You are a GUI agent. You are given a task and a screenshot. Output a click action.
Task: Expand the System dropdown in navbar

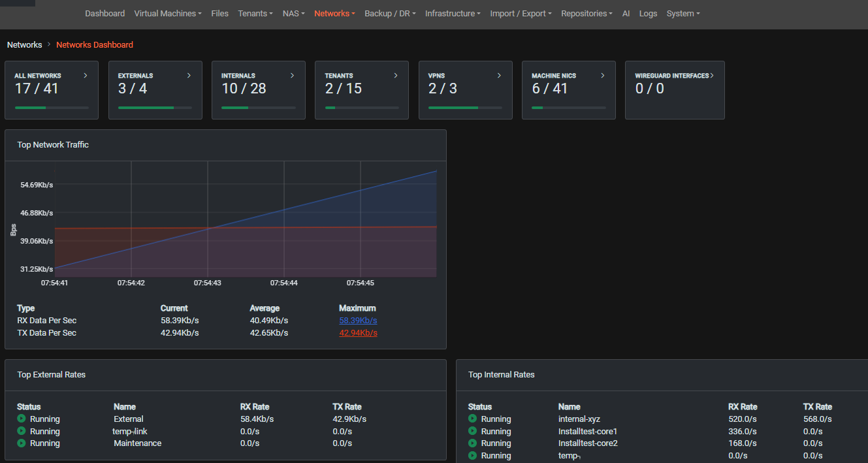[x=683, y=14]
